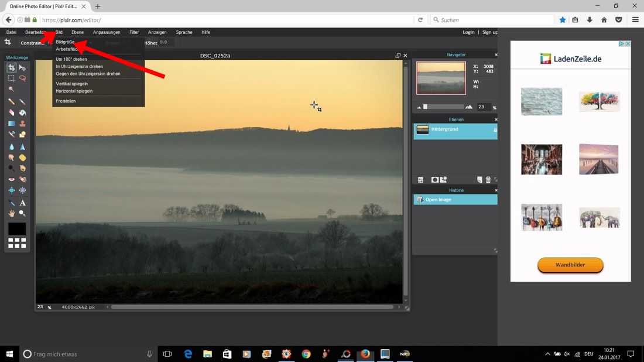The image size is (644, 362).
Task: Click the Navigator zoom percentage field
Action: click(x=484, y=107)
